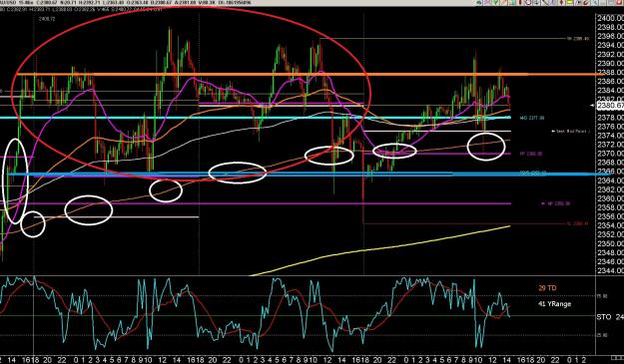The image size is (624, 364).
Task: Select the cyan horizontal line near 2378
Action: [x=255, y=118]
